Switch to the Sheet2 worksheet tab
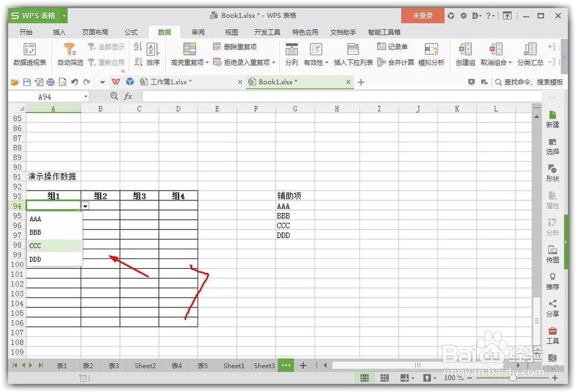Viewport: 576px width, 392px height. [145, 366]
